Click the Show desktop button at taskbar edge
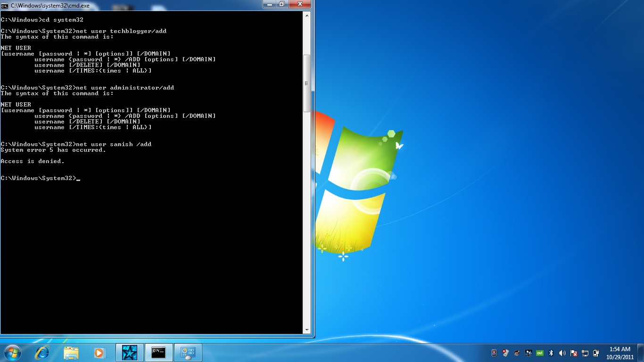The height and width of the screenshot is (362, 644). pyautogui.click(x=641, y=353)
